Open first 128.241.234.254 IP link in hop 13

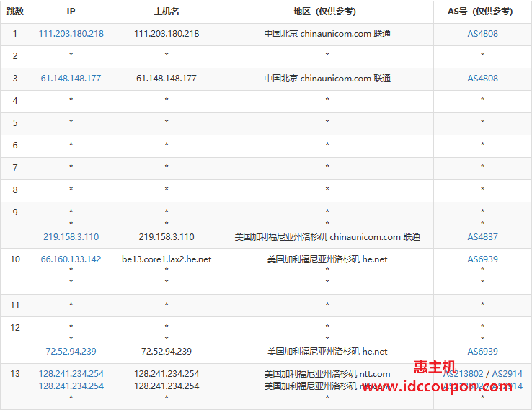tap(71, 374)
